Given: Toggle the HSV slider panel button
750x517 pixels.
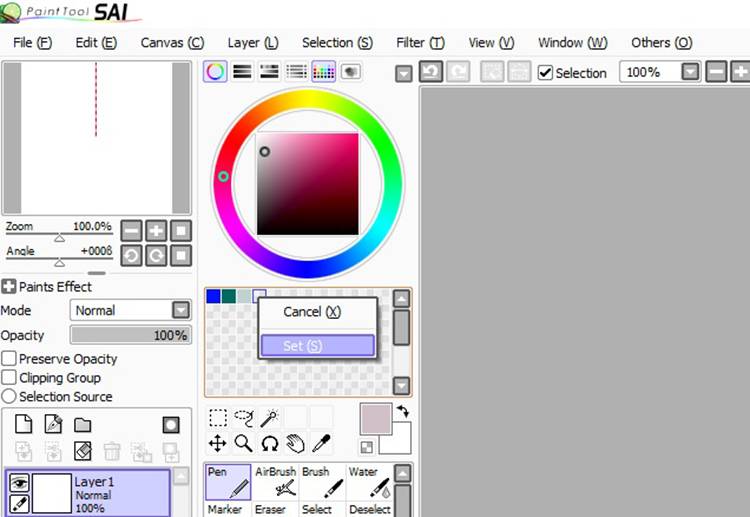Looking at the screenshot, I should click(x=269, y=72).
